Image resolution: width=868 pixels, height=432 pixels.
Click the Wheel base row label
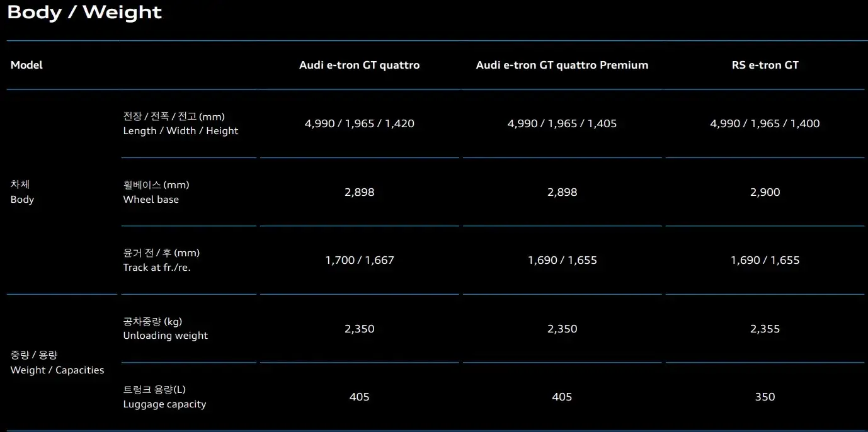tap(156, 192)
